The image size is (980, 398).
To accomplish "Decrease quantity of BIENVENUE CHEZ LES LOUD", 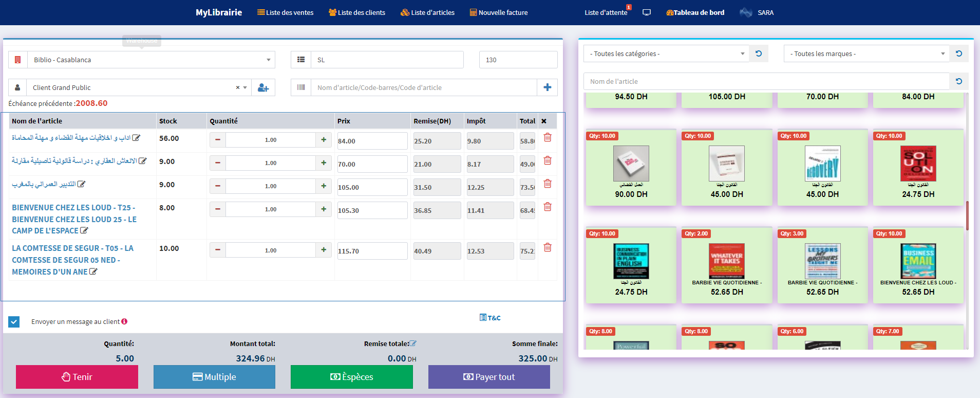I will 218,209.
